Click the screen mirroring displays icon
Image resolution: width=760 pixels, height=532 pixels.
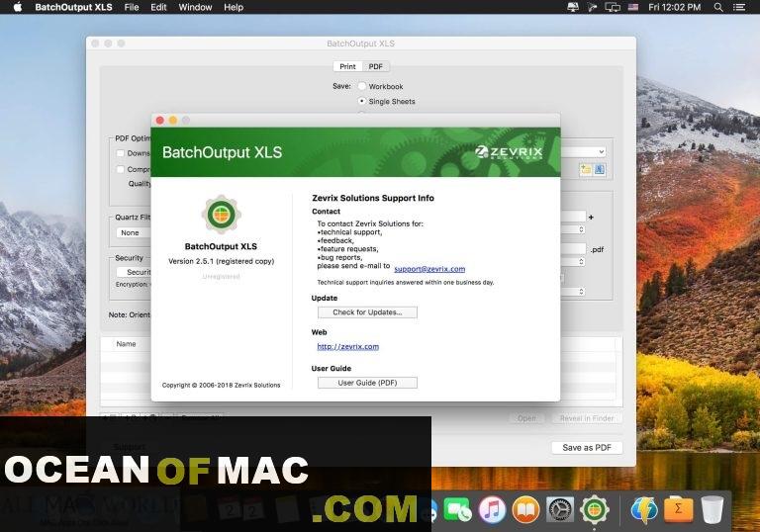[613, 7]
